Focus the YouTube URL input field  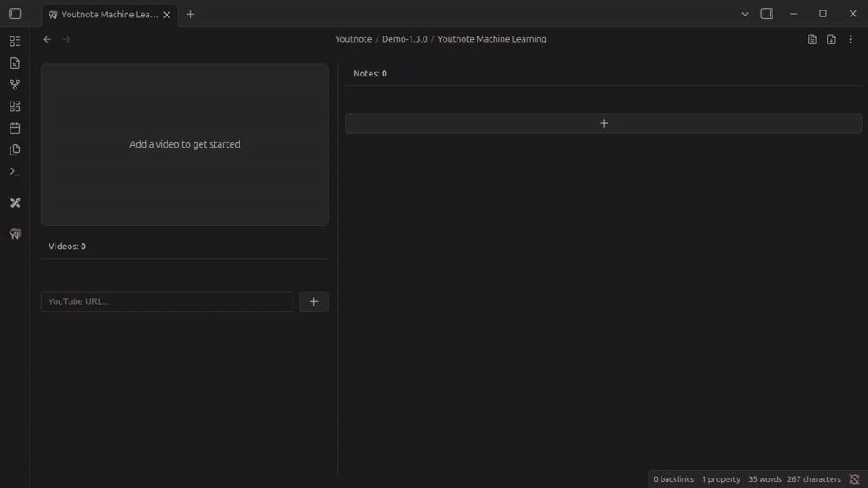168,301
